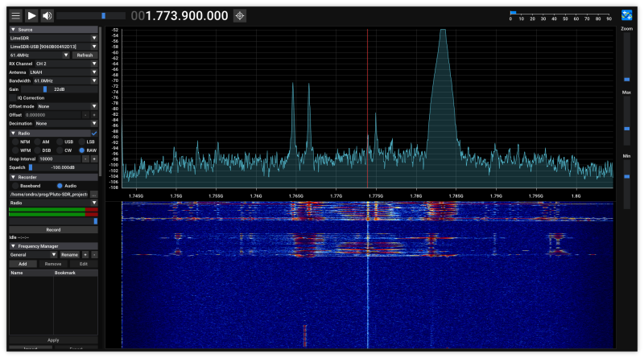Click the Edit bookmark button
644x358 pixels.
pos(84,264)
